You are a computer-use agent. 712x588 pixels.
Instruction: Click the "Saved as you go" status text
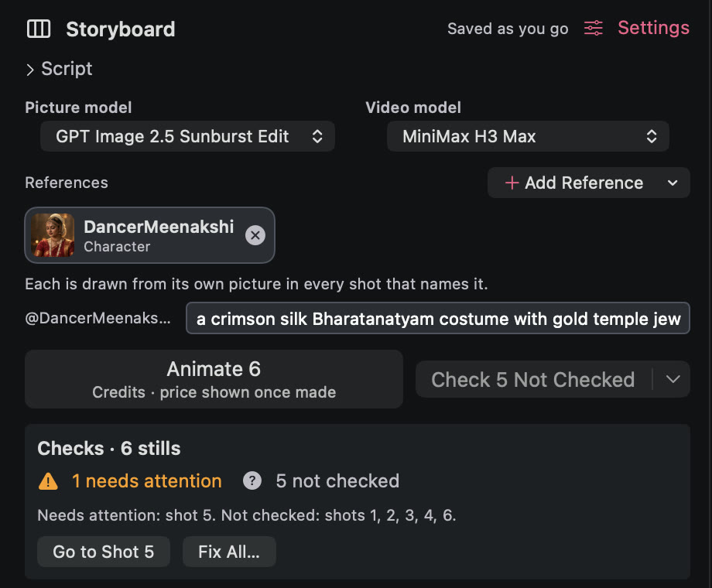[x=508, y=29]
